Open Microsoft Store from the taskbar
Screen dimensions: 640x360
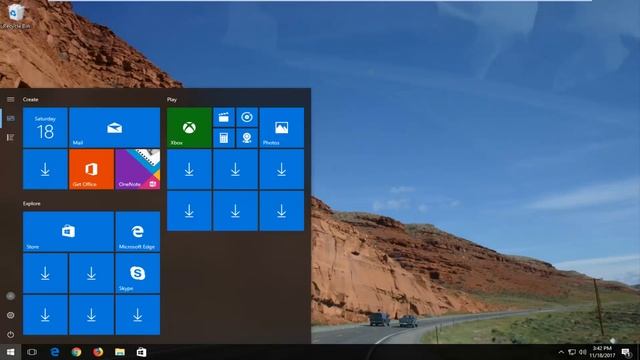click(x=141, y=352)
